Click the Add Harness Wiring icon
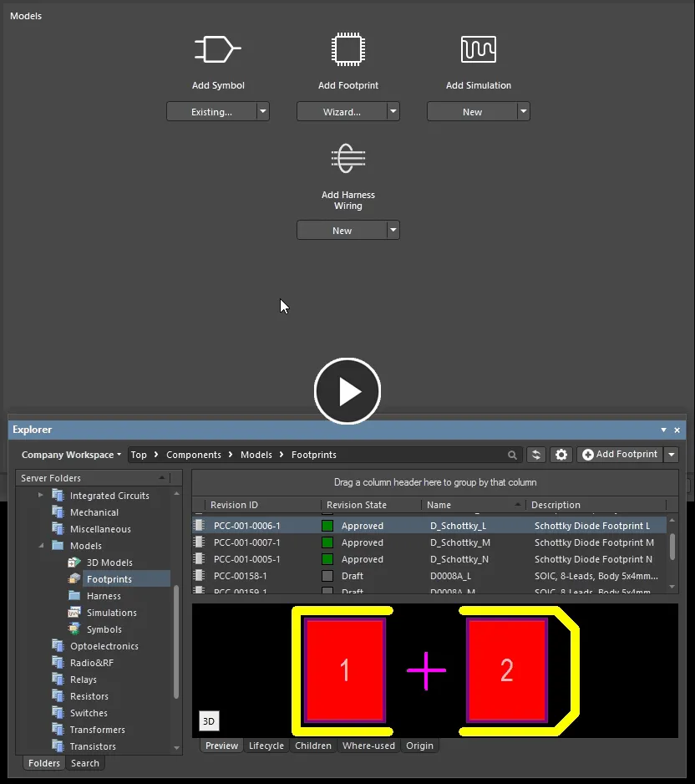Screen dimensions: 695x784 click(x=347, y=159)
